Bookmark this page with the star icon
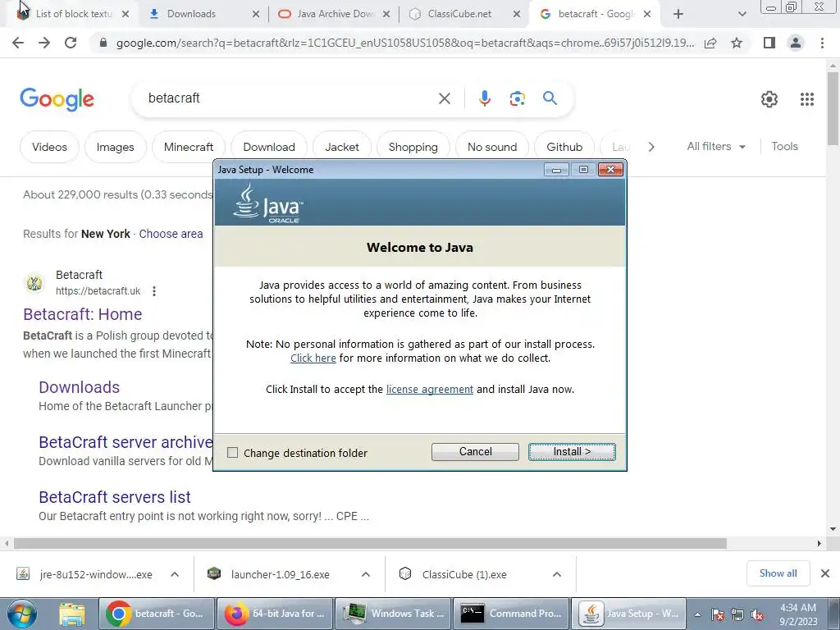840x630 pixels. pos(737,43)
